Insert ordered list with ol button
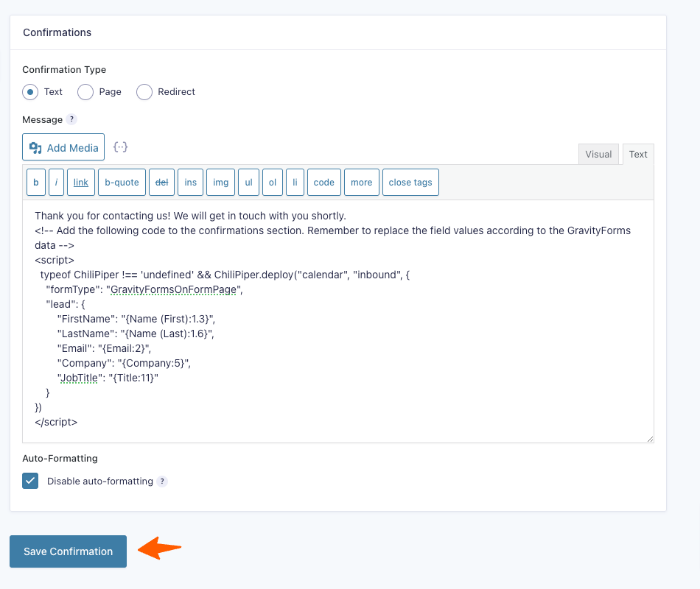 pos(273,182)
